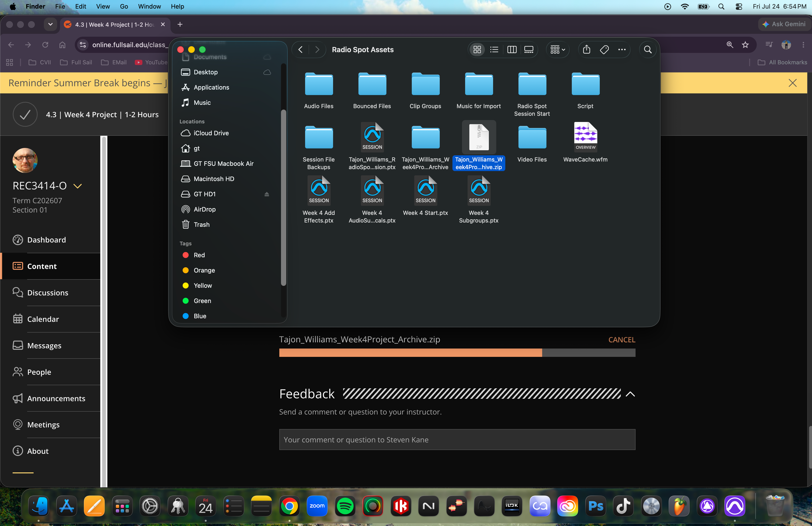Click the Finder search magnifier

(x=647, y=50)
